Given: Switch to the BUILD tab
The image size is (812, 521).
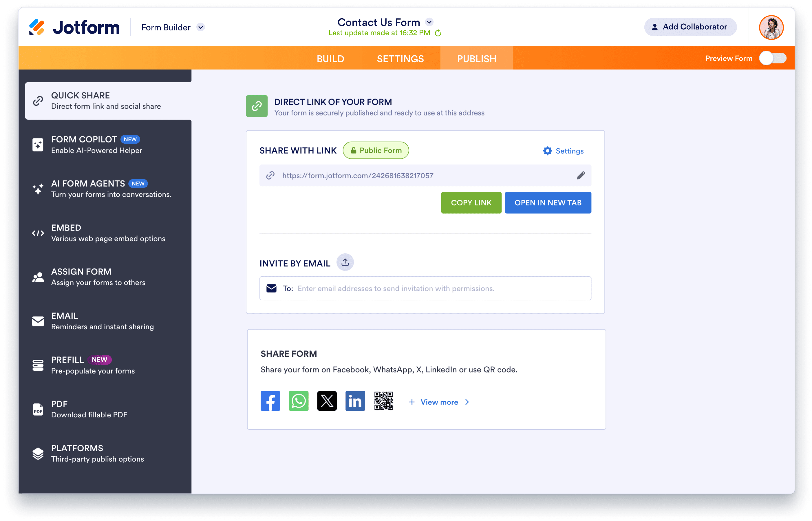Looking at the screenshot, I should pyautogui.click(x=330, y=59).
